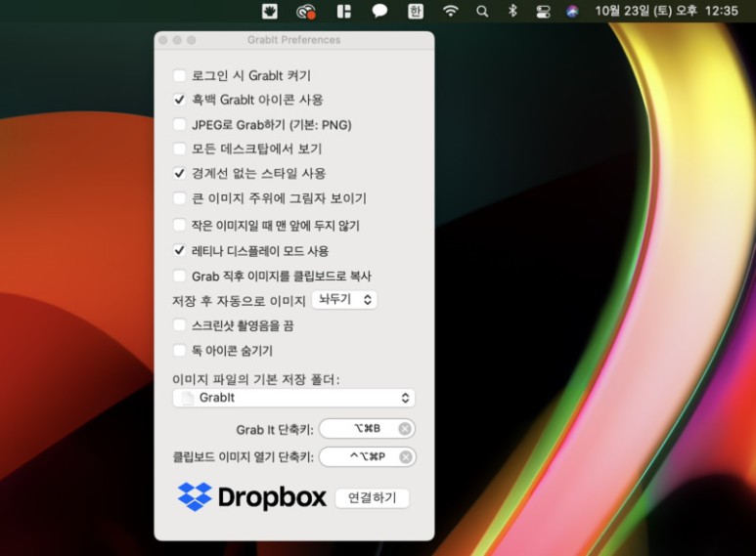The image size is (756, 556).
Task: Uncheck 경계선 없는 스타일 사용
Action: pos(179,173)
